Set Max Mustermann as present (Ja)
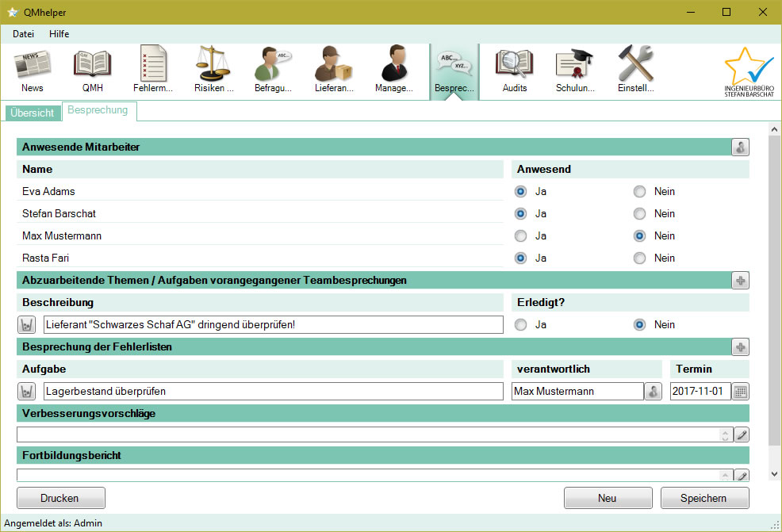 pos(521,235)
